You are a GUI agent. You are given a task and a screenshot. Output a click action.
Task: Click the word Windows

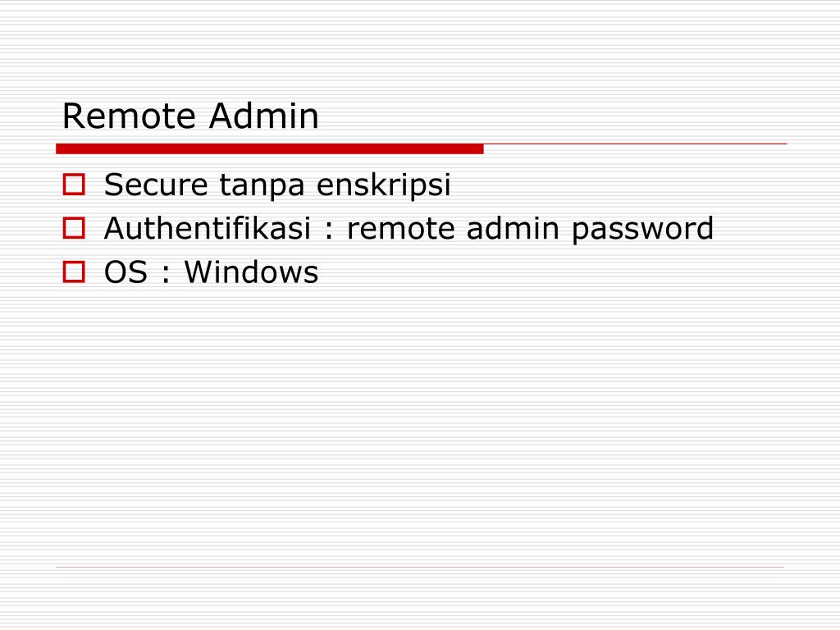pos(251,272)
